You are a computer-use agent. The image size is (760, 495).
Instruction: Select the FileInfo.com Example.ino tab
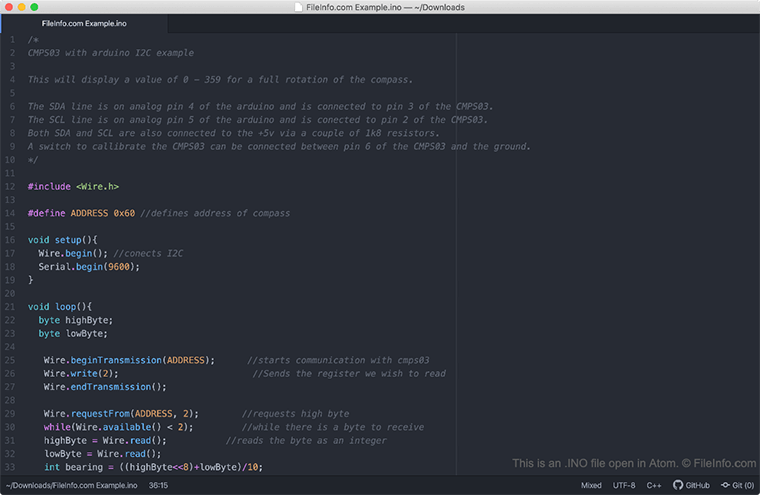[84, 23]
